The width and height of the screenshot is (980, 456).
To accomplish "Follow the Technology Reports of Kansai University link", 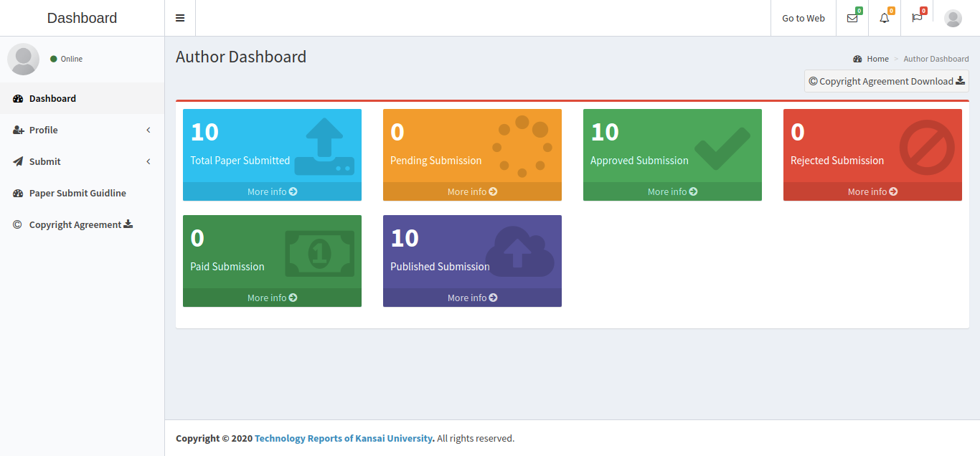I will click(344, 438).
